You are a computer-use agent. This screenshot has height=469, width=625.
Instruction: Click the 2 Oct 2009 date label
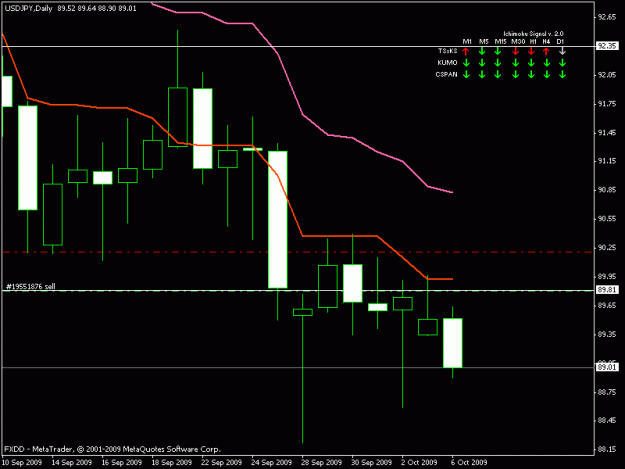(419, 462)
